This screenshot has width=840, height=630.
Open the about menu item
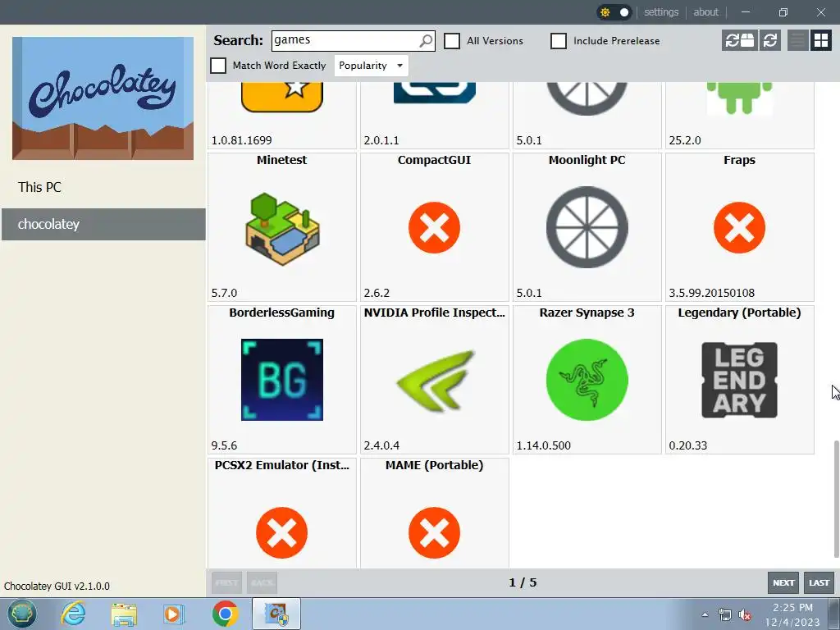point(705,12)
